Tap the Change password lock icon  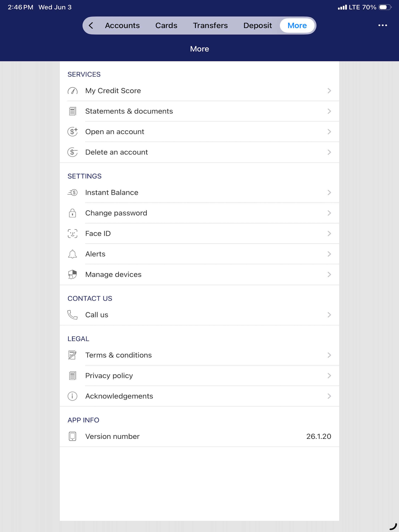[72, 213]
